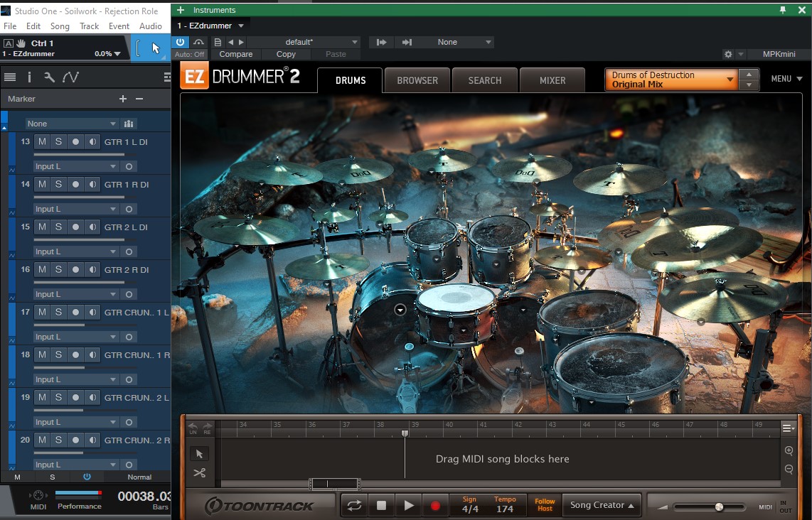Click the EZdrummer stop button
The image size is (812, 520).
pyautogui.click(x=382, y=506)
